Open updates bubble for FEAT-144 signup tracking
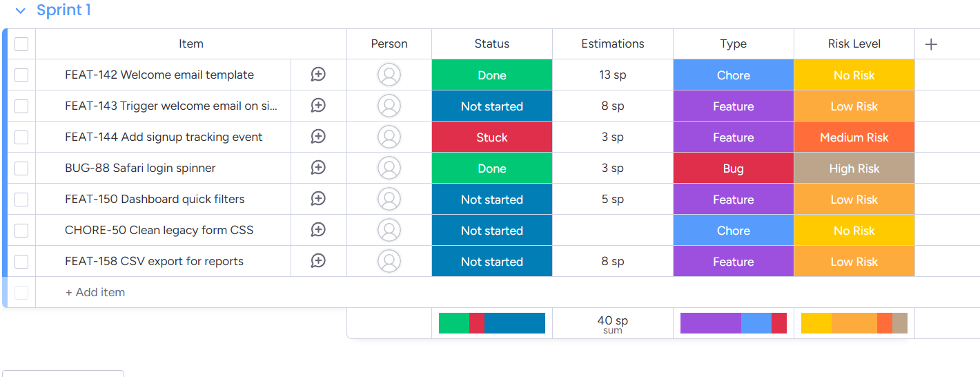 tap(318, 137)
